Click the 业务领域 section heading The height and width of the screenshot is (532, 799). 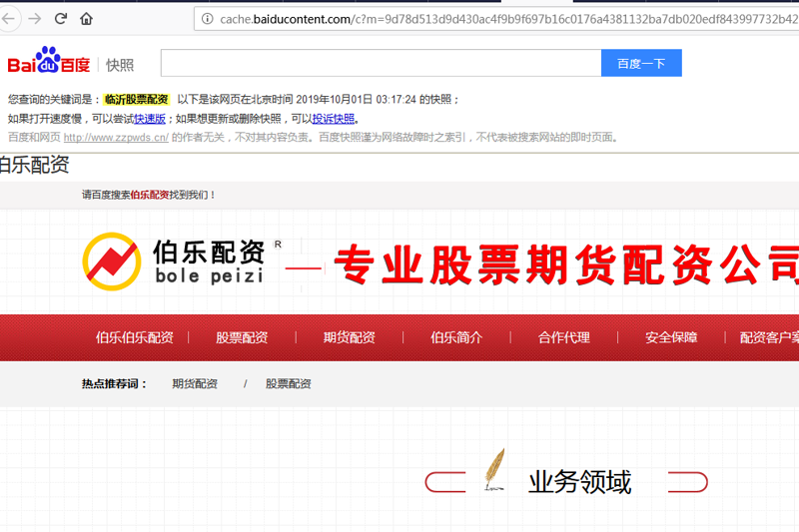(x=580, y=482)
